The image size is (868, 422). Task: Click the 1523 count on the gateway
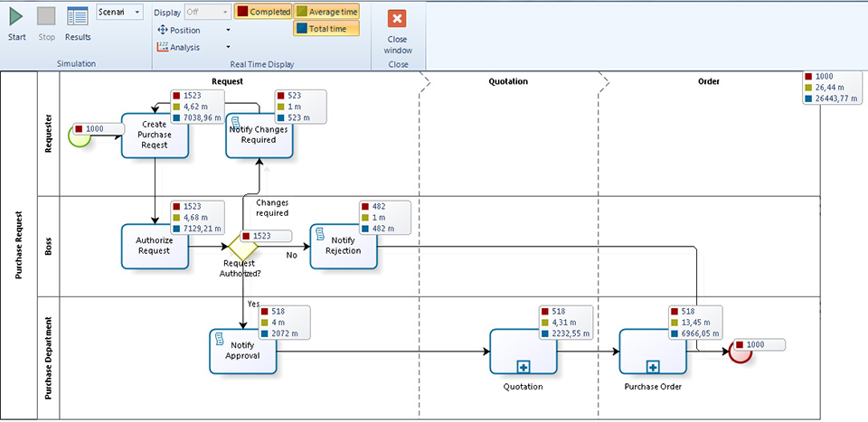point(261,236)
